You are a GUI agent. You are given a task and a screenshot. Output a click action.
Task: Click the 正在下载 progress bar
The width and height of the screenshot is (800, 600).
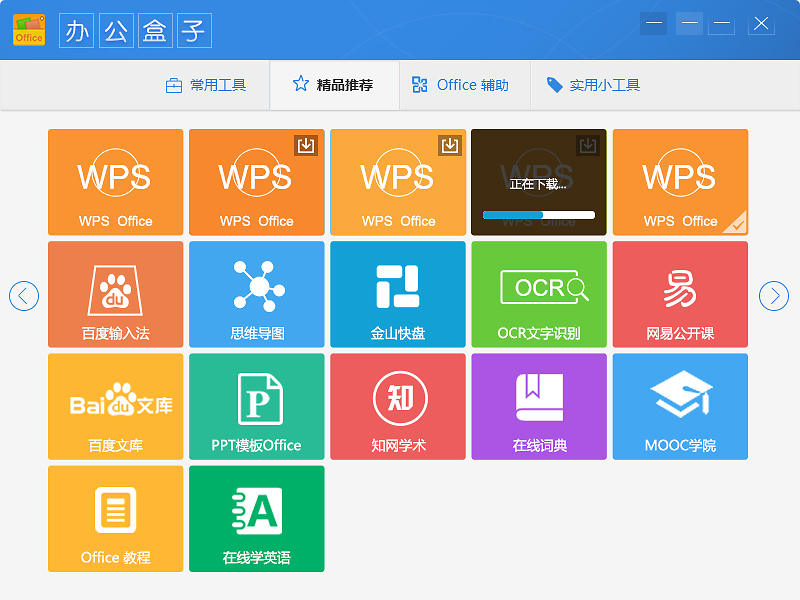click(x=539, y=214)
